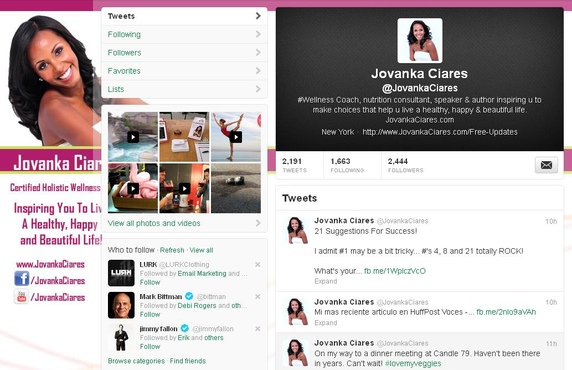Click the chevron on the Followers row
The height and width of the screenshot is (370, 572).
tap(258, 52)
